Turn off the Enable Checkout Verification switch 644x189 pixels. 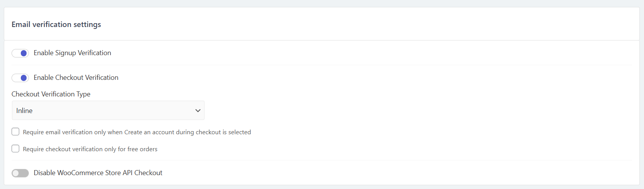(20, 78)
